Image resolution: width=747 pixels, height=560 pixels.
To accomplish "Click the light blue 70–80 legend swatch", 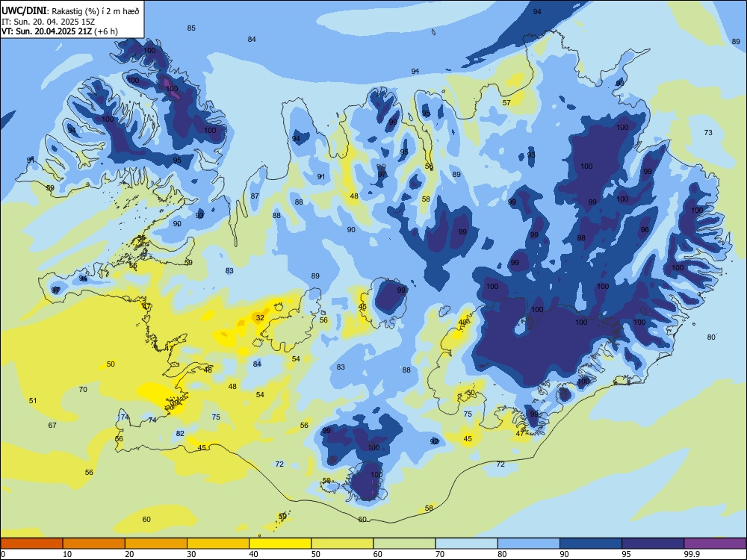I will click(466, 544).
